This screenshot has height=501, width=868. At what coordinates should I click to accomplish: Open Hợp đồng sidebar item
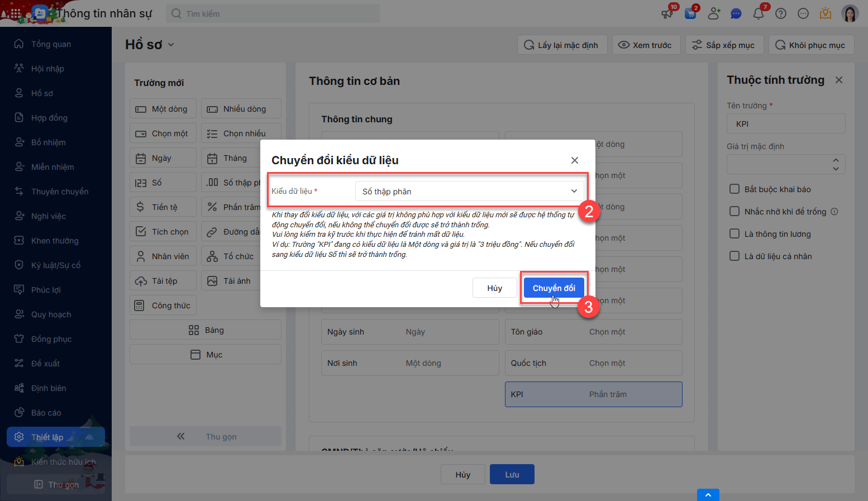(x=56, y=118)
